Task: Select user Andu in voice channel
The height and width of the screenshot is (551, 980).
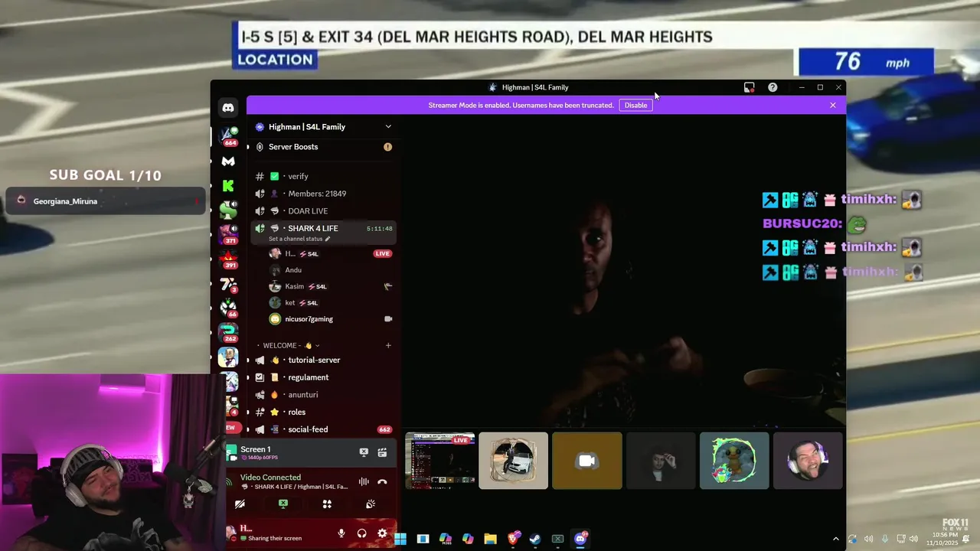Action: point(331,270)
